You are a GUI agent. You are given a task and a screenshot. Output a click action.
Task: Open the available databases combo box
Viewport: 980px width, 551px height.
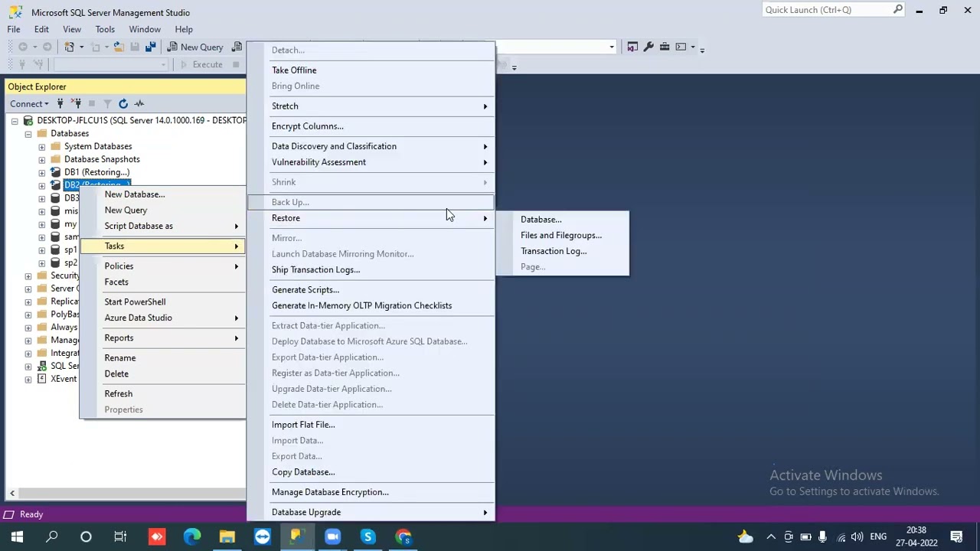click(x=111, y=64)
